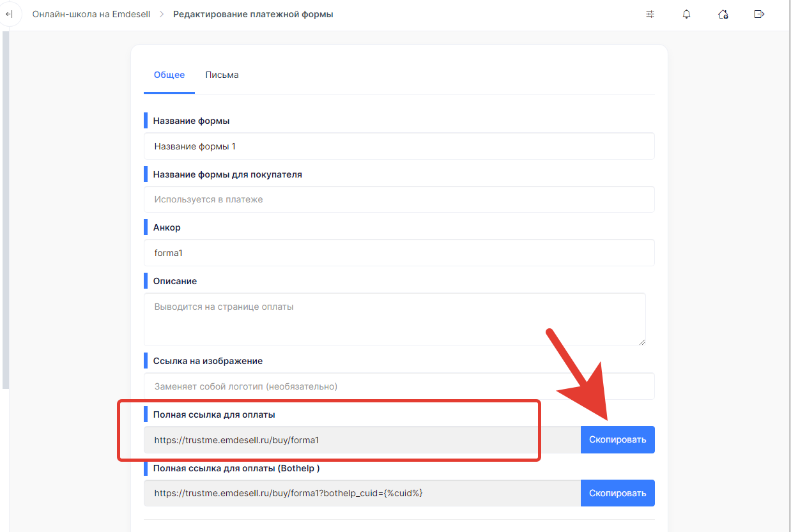Open the settings sliders icon in header
This screenshot has width=791, height=532.
point(650,14)
